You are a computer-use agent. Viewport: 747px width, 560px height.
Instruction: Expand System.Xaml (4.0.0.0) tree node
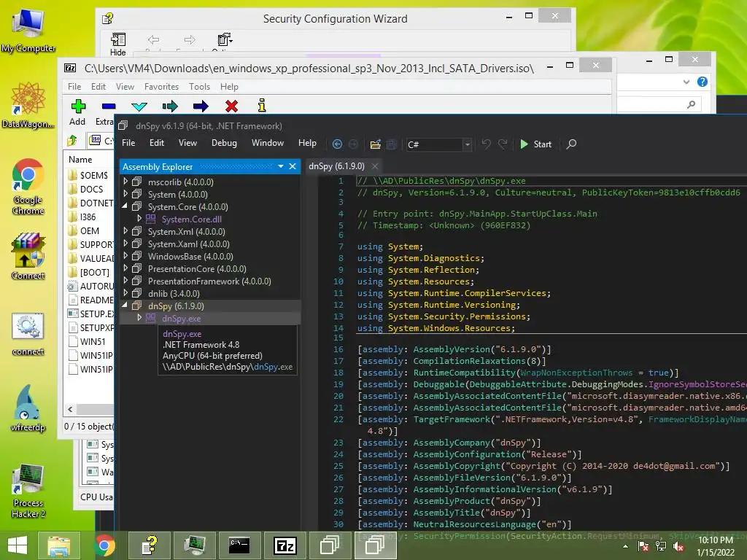point(125,244)
